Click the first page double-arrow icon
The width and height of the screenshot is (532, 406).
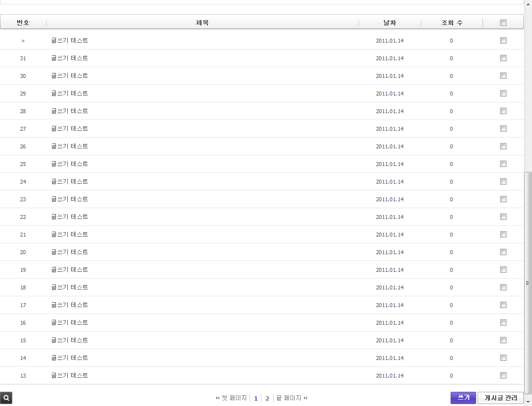[x=218, y=398]
